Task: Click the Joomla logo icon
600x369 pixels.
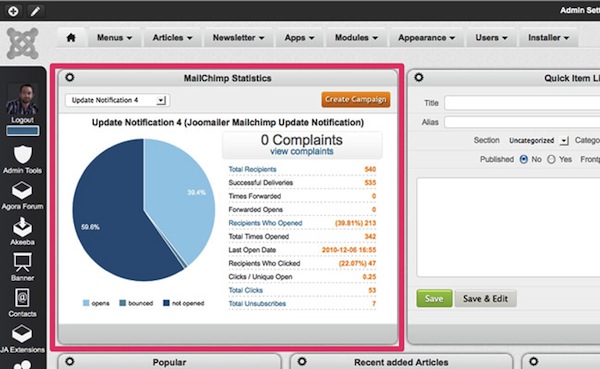Action: coord(23,43)
